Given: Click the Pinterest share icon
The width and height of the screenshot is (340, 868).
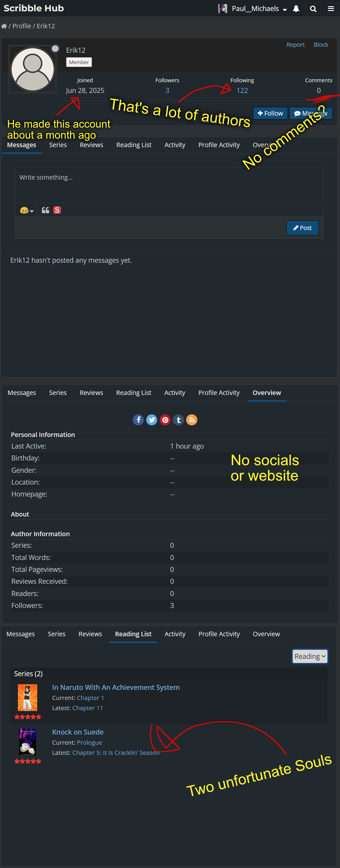Looking at the screenshot, I should tap(165, 419).
